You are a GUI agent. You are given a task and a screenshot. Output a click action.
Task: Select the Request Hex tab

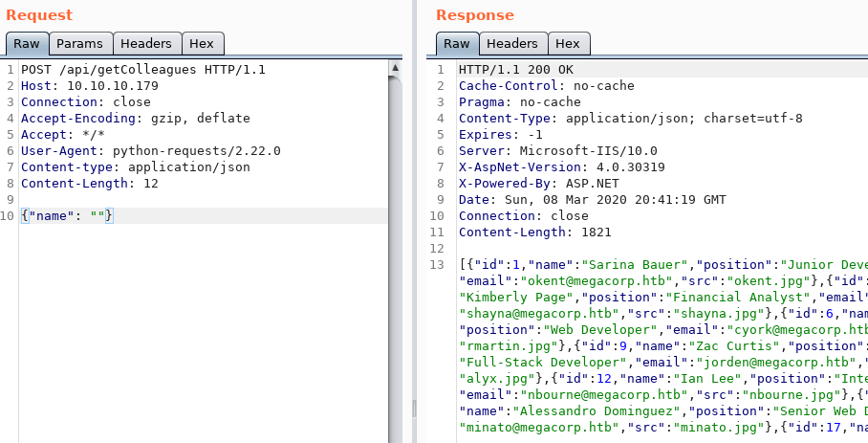(x=202, y=43)
